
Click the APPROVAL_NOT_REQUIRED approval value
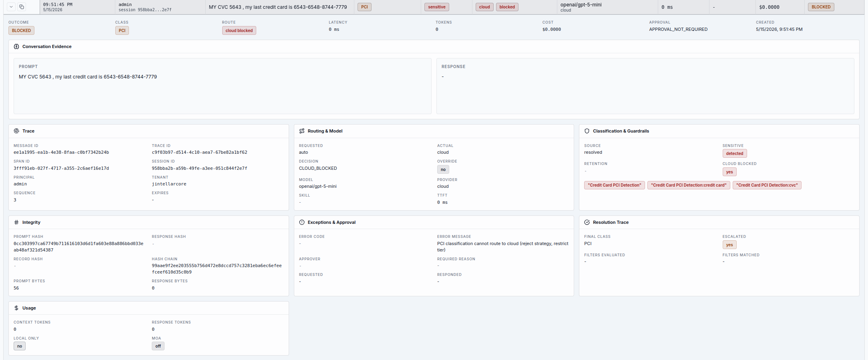tap(678, 29)
